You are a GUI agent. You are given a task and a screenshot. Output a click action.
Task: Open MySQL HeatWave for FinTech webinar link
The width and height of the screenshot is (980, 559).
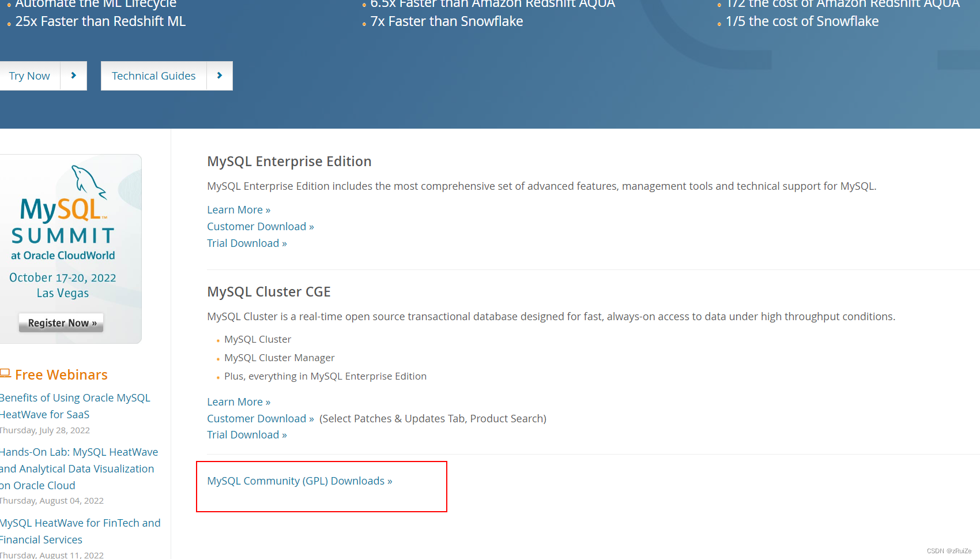click(x=80, y=531)
